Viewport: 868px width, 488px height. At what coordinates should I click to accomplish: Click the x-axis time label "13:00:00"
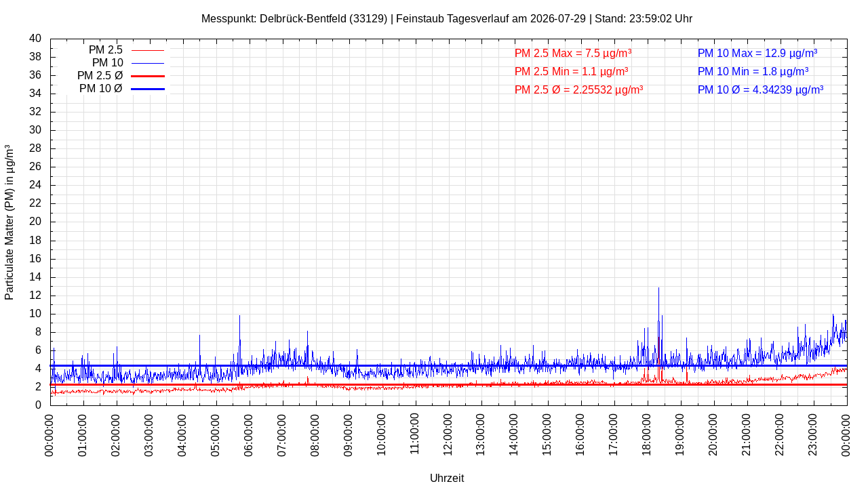click(x=482, y=434)
